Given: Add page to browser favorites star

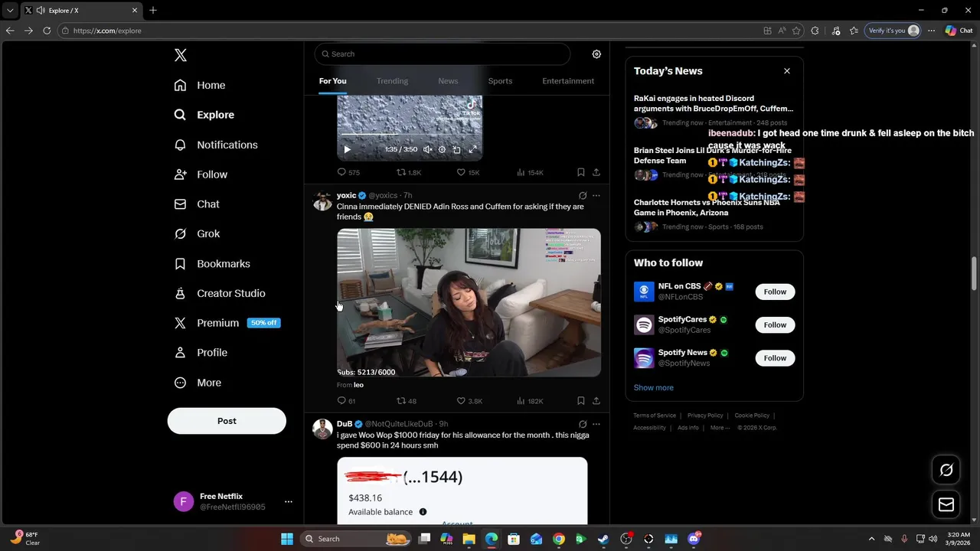Looking at the screenshot, I should tap(796, 31).
